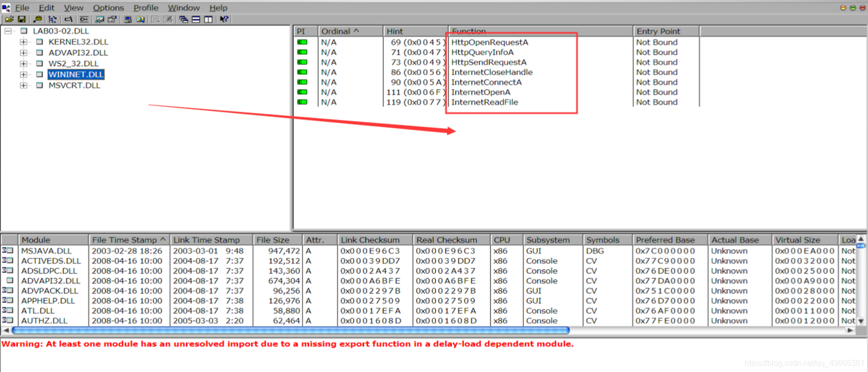Viewport: 868px width, 372px height.
Task: Sort imports by Entry Point column header
Action: (666, 31)
